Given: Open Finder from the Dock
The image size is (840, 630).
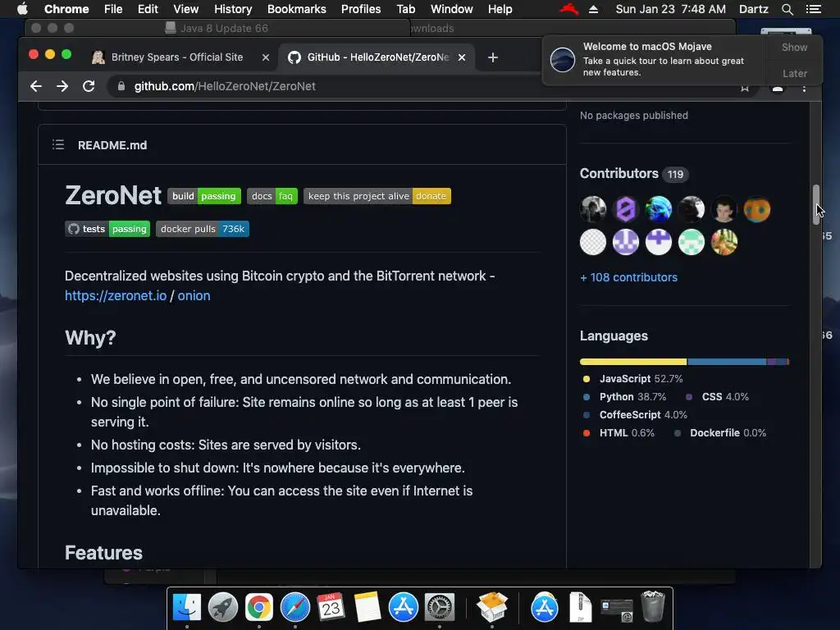Looking at the screenshot, I should click(x=187, y=608).
